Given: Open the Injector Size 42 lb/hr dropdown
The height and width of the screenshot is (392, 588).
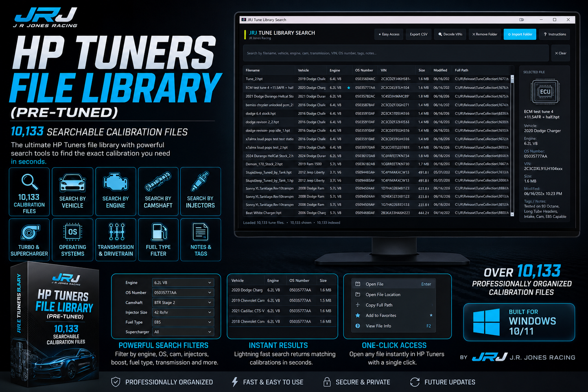Looking at the screenshot, I should point(183,312).
